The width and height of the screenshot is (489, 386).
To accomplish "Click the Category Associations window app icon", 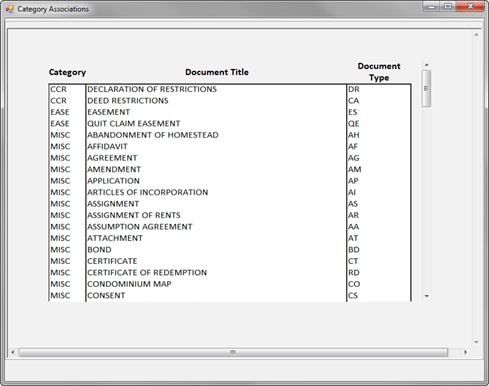I will [10, 9].
